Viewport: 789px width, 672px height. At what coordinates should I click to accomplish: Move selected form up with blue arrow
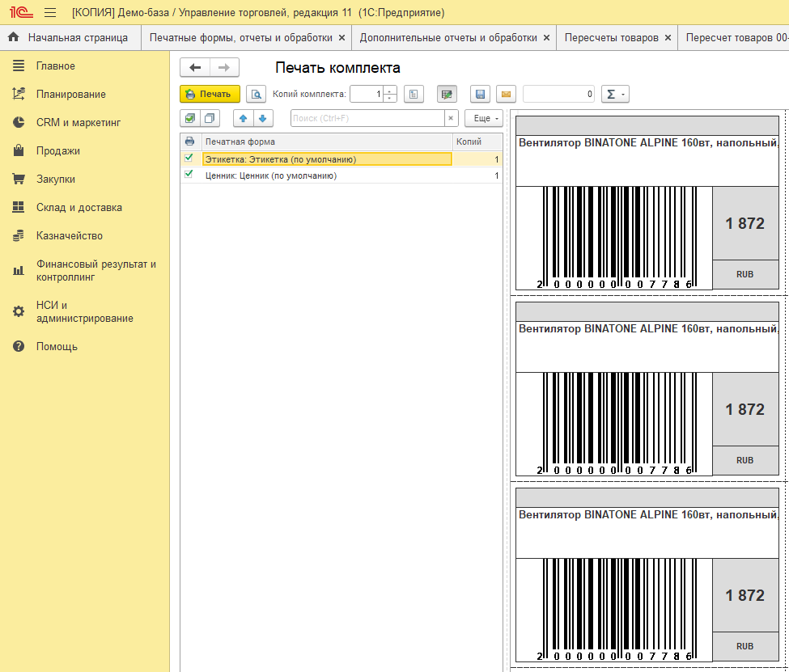coord(243,118)
